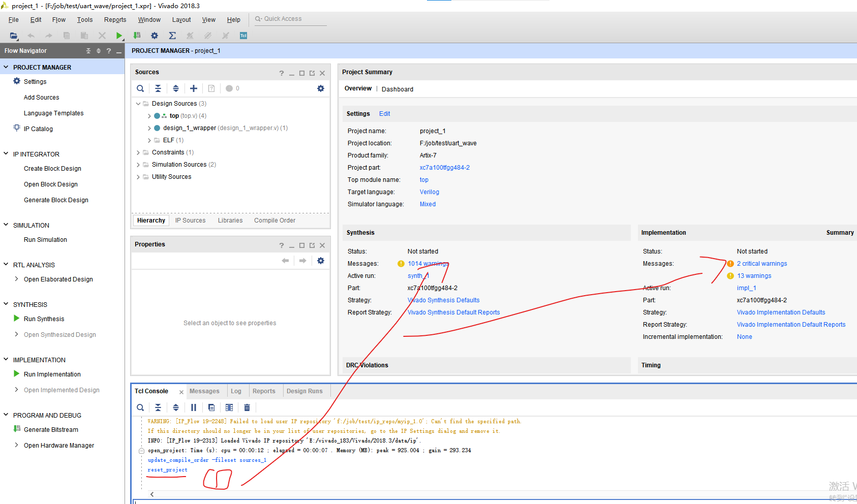This screenshot has width=857, height=504.
Task: Open Sources panel settings gear
Action: click(321, 88)
